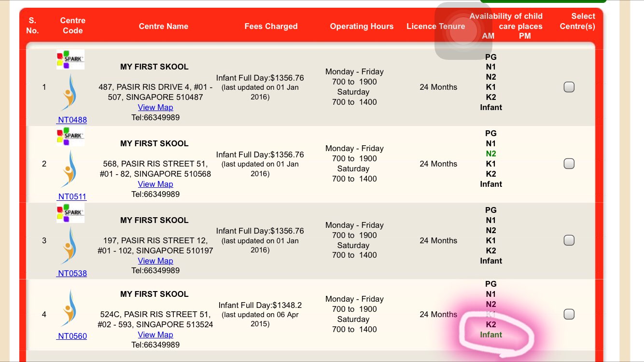Click My First Skool logo for NT0538
Image resolution: width=644 pixels, height=362 pixels.
click(x=70, y=246)
